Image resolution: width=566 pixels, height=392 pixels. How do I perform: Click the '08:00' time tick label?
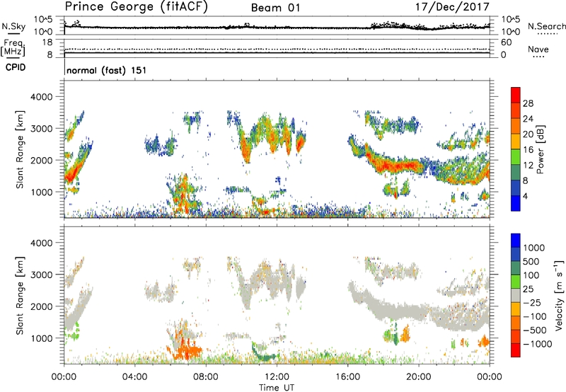(x=205, y=377)
